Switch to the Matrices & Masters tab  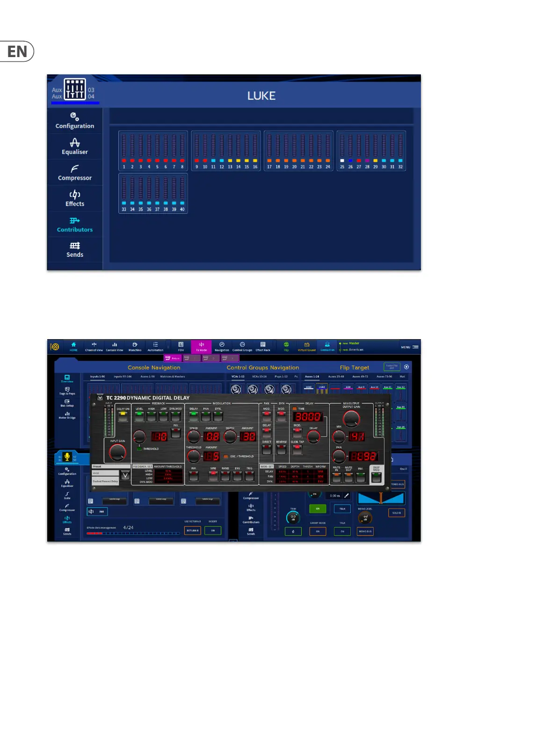(x=173, y=376)
